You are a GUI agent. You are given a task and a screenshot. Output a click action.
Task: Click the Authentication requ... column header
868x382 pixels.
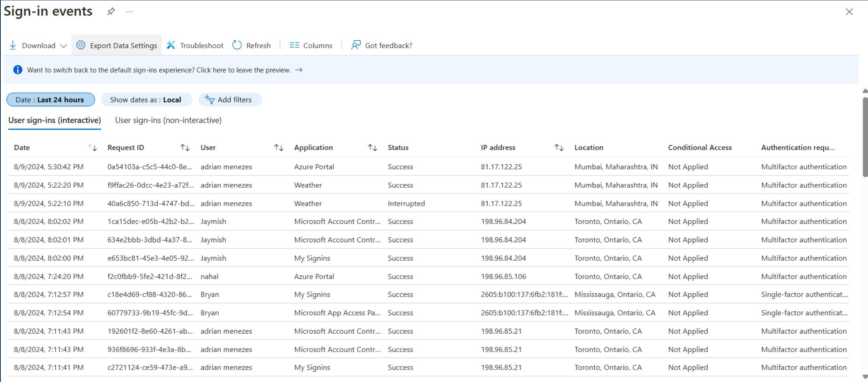click(798, 147)
